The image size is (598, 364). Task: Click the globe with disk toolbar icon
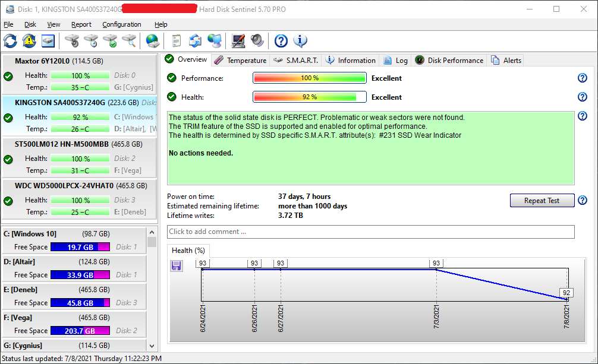(x=153, y=41)
